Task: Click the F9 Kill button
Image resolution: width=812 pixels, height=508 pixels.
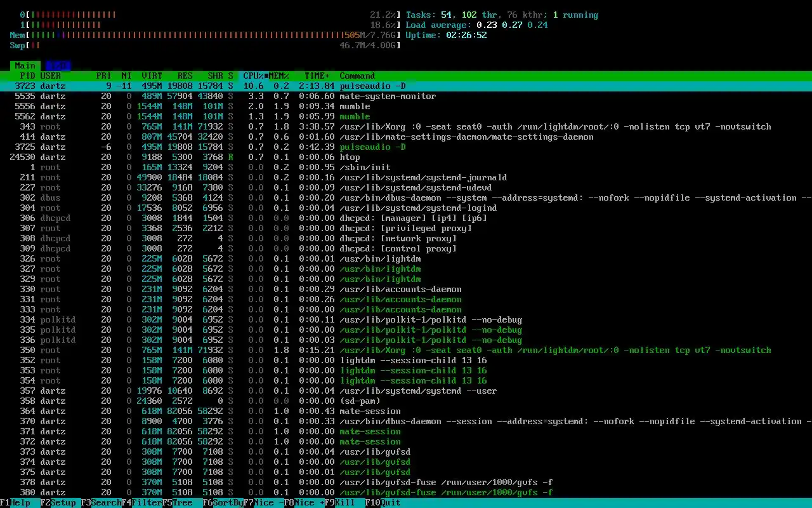Action: coord(345,502)
